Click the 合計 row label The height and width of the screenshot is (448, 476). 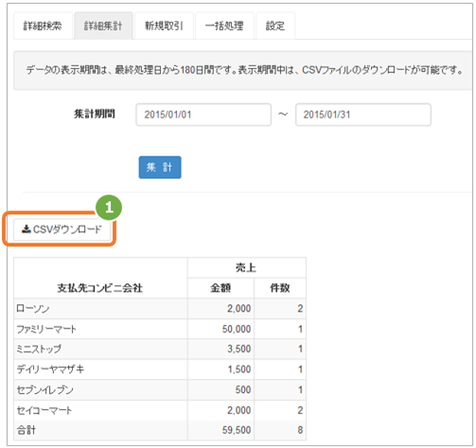26,430
